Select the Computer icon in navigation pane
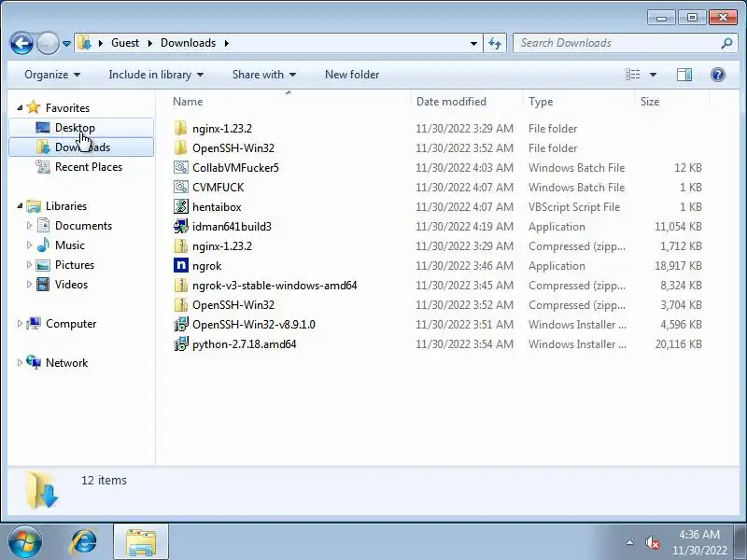The width and height of the screenshot is (747, 560). pos(34,323)
